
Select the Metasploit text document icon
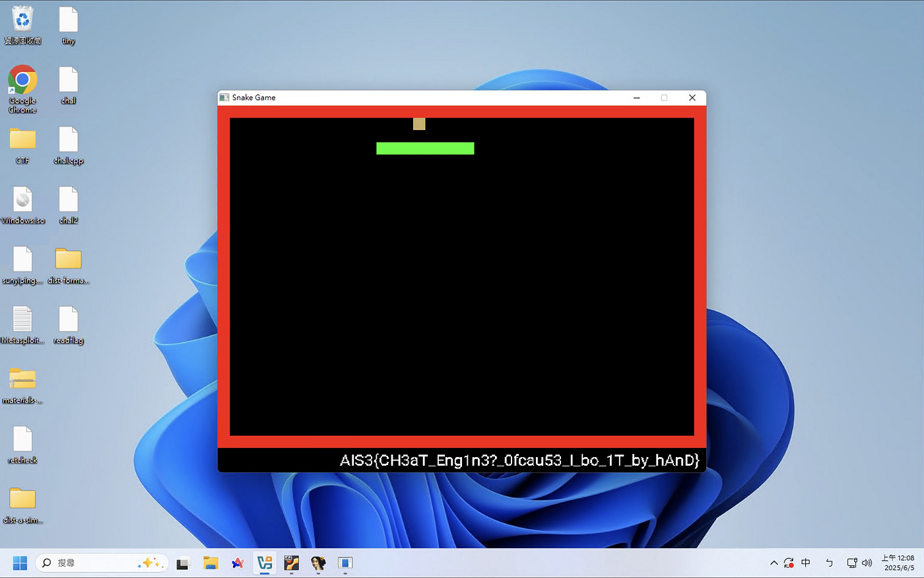[x=22, y=325]
